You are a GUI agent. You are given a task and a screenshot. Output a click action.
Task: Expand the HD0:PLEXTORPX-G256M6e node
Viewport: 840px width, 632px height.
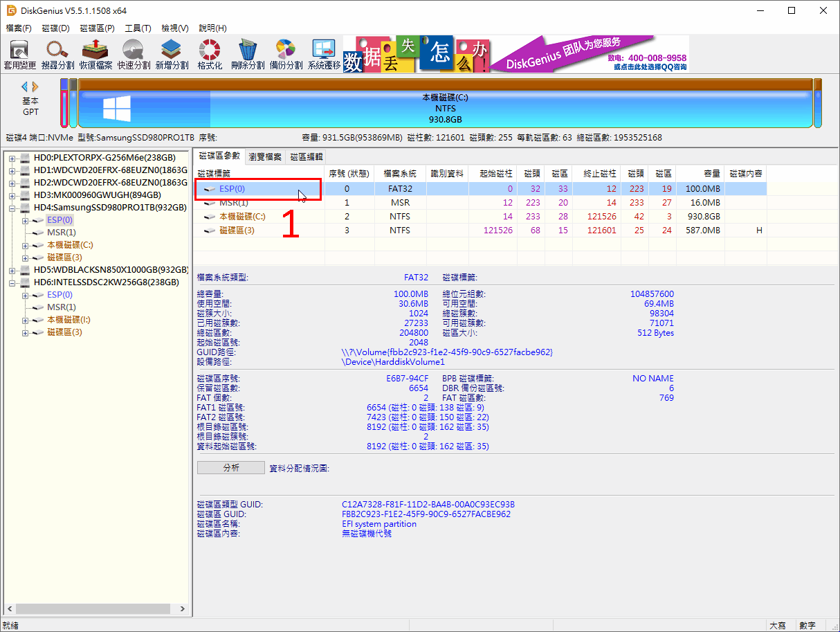(x=12, y=158)
